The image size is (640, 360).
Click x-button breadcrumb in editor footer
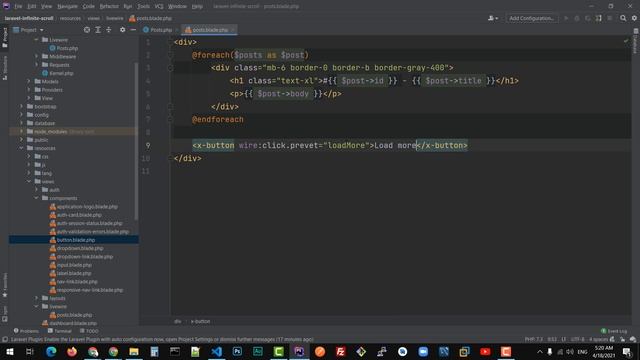tap(200, 321)
